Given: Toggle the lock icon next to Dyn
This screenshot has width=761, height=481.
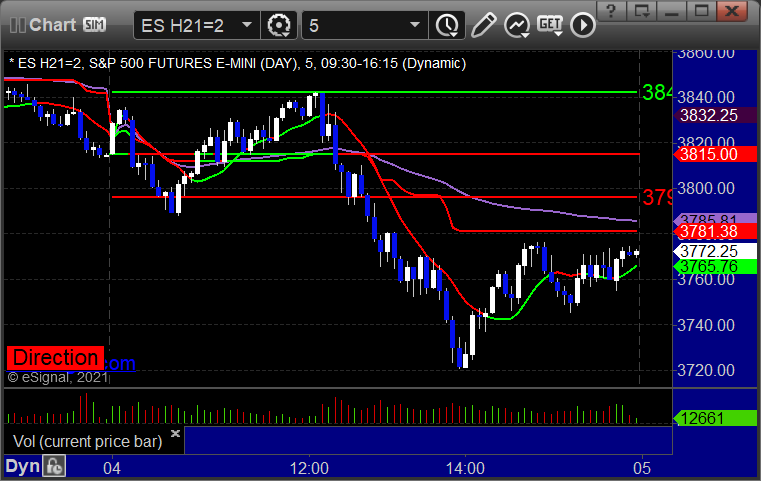Looking at the screenshot, I should (x=54, y=466).
